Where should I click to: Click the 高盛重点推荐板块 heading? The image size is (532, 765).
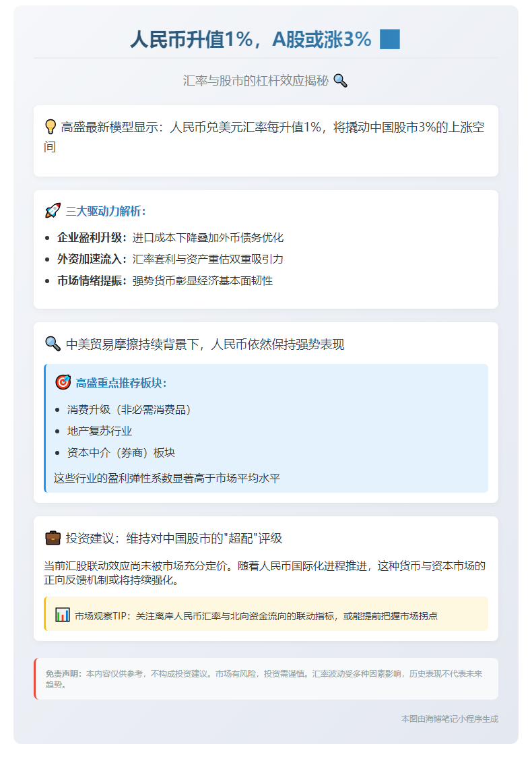tap(121, 383)
